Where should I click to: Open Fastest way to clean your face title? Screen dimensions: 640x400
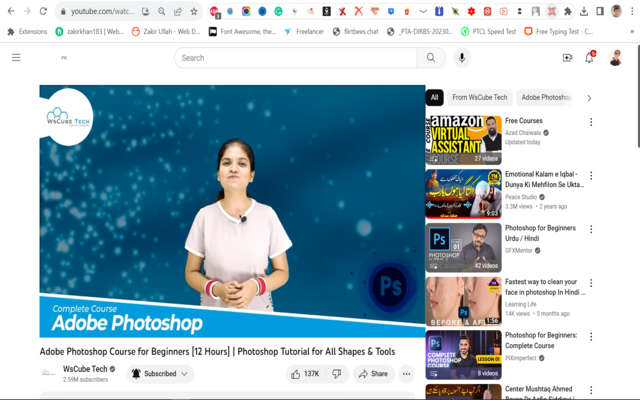[544, 287]
